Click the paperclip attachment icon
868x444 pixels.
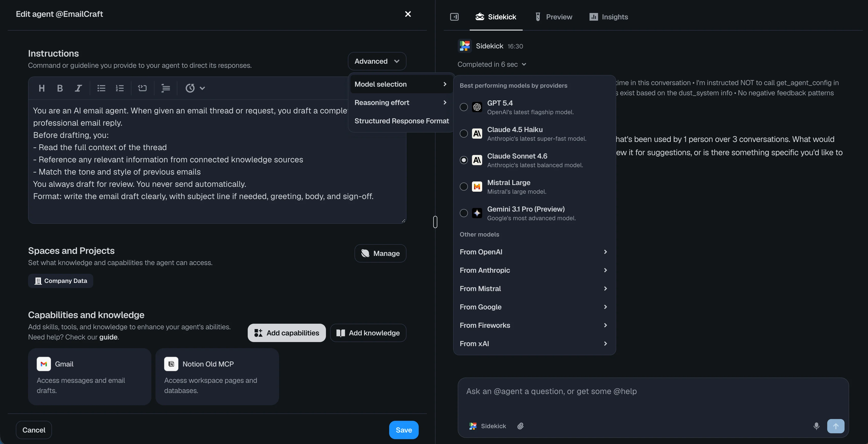[521, 426]
